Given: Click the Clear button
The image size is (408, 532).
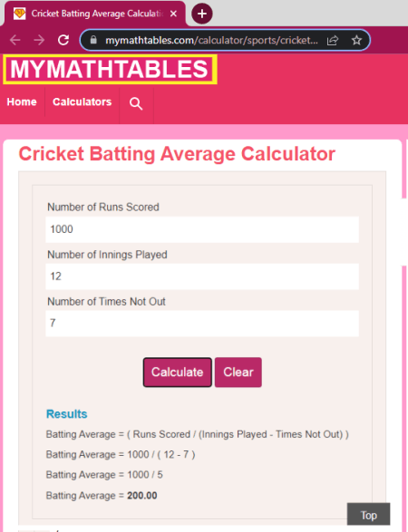Looking at the screenshot, I should tap(238, 372).
